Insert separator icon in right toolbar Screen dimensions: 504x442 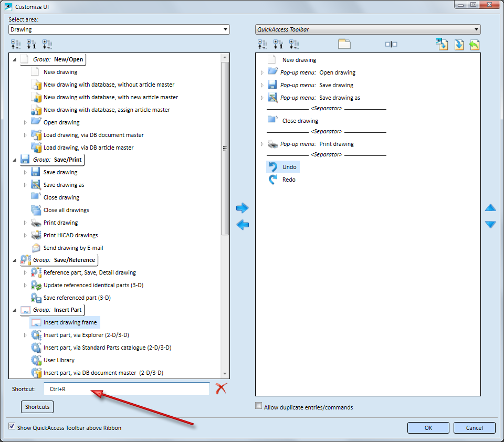click(x=391, y=45)
